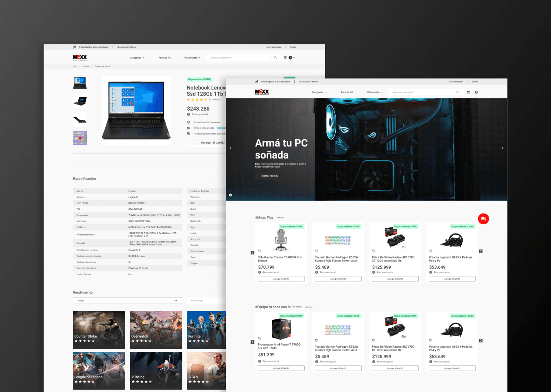Image resolution: width=551 pixels, height=392 pixels.
Task: Go to next hero banner slide
Action: [502, 148]
